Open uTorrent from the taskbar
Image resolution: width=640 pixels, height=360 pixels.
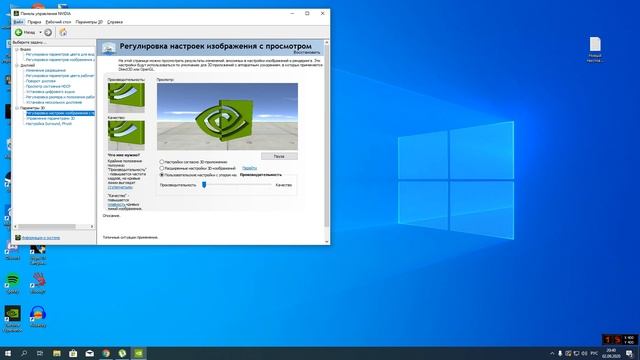pos(122,353)
